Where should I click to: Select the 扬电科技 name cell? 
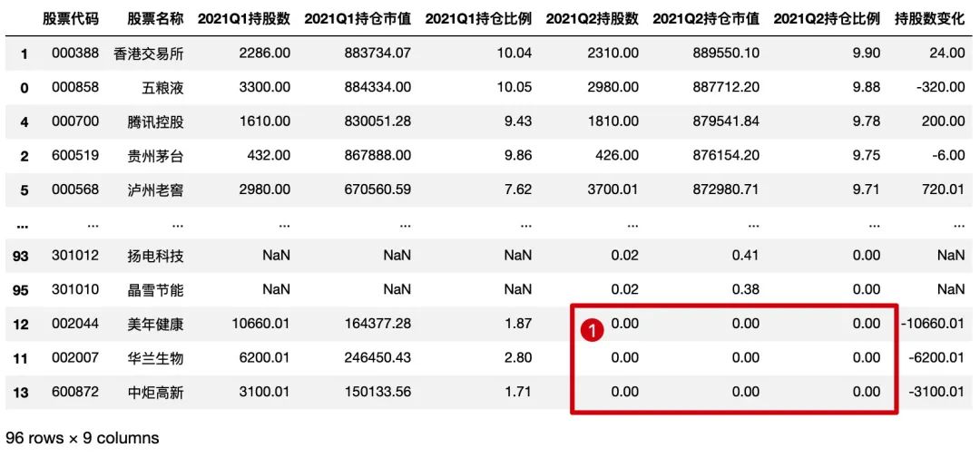(x=155, y=256)
